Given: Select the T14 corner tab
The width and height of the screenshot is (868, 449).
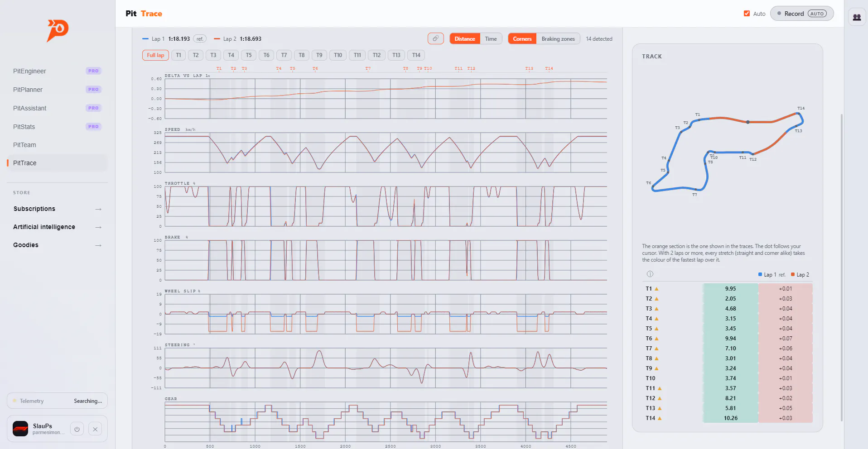Looking at the screenshot, I should [416, 55].
